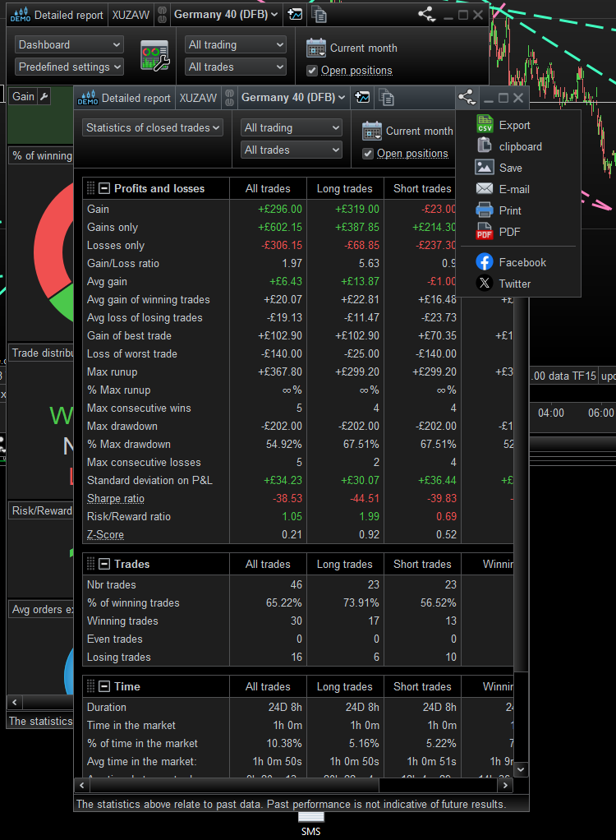Click calendar icon in front window
The height and width of the screenshot is (840, 616).
[372, 131]
